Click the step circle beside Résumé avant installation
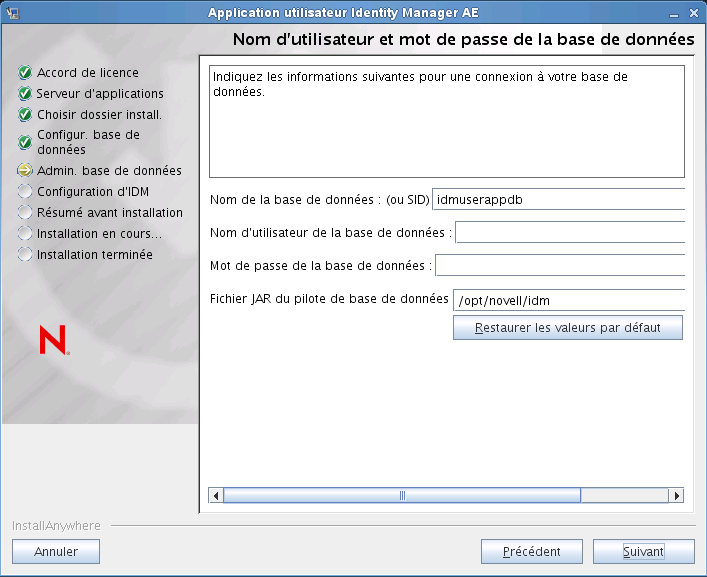707x577 pixels. [25, 212]
